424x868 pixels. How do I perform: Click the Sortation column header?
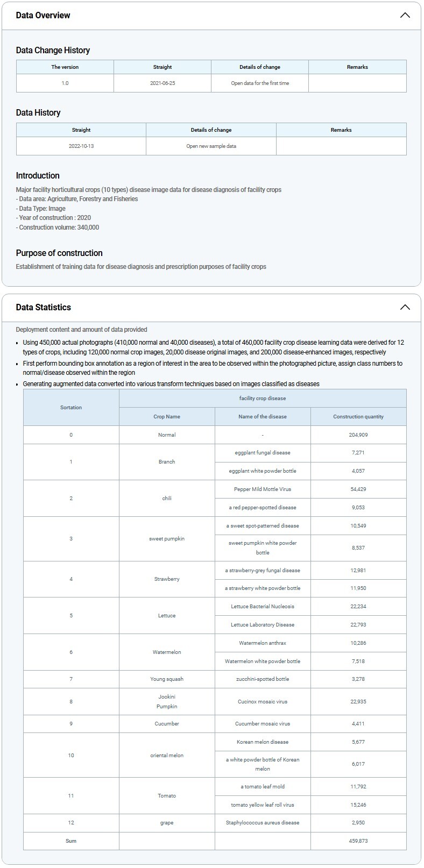tap(71, 407)
